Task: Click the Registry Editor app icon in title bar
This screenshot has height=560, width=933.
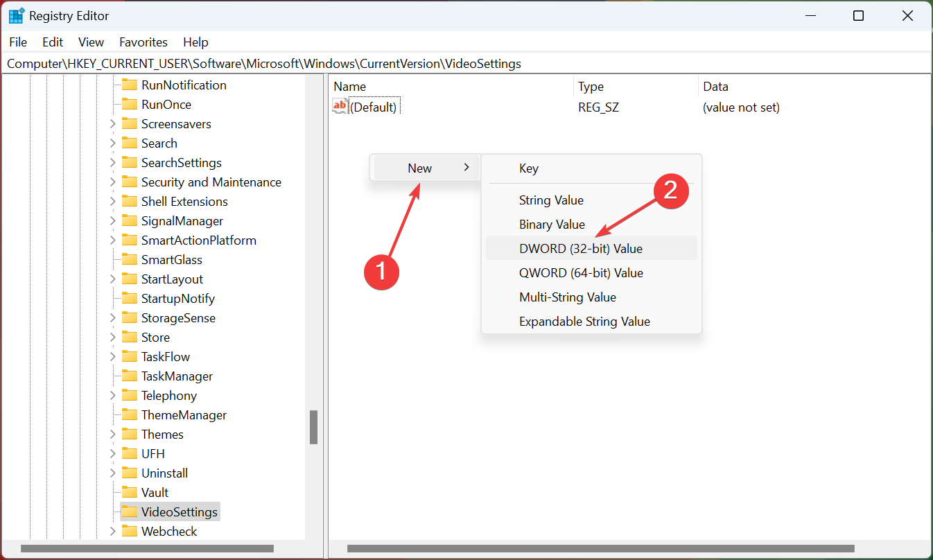Action: [x=17, y=15]
